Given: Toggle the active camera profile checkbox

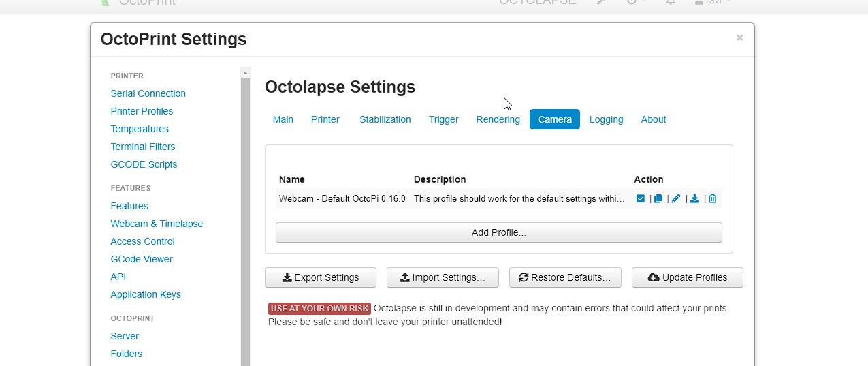Looking at the screenshot, I should point(641,199).
